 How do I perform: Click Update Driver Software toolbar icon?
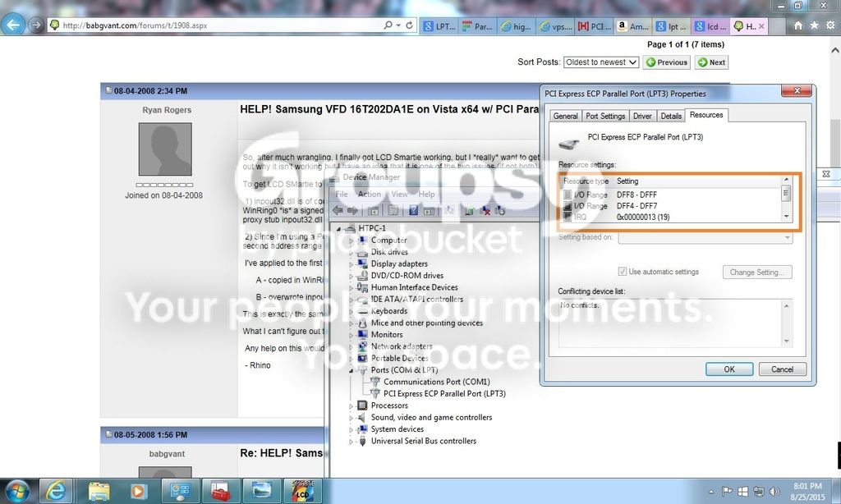[x=469, y=211]
